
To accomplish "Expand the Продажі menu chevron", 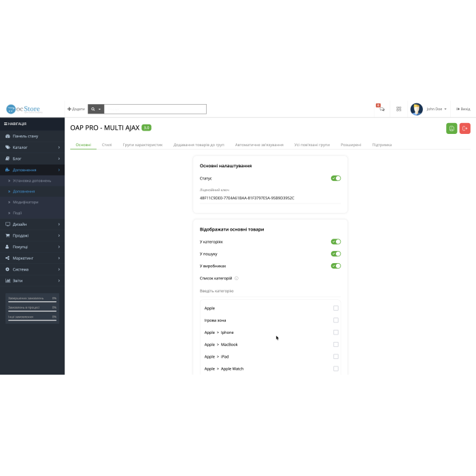I will pyautogui.click(x=59, y=235).
